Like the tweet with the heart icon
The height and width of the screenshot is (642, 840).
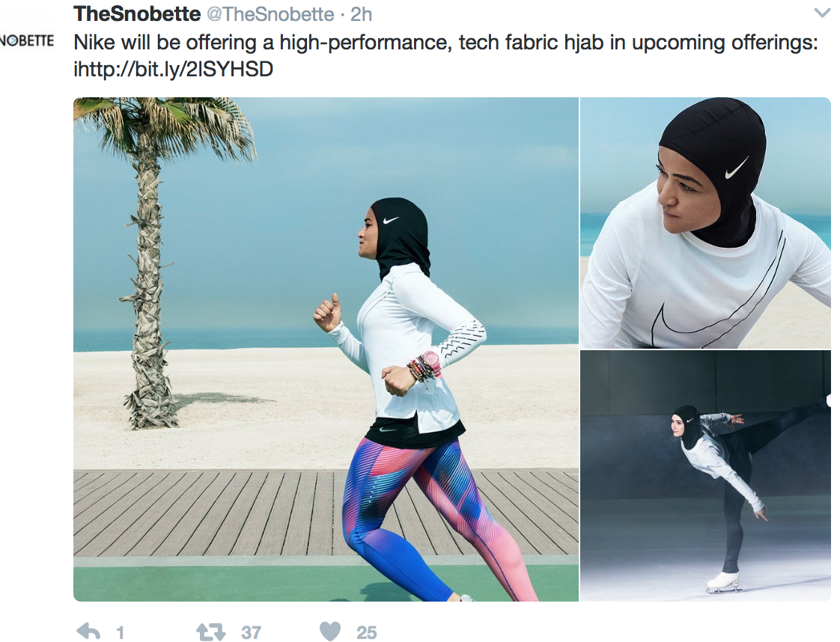[330, 632]
